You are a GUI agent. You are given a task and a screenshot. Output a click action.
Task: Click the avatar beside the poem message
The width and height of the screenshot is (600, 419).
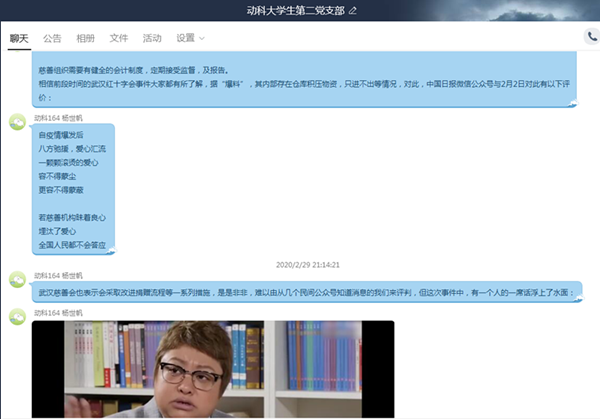tap(17, 122)
